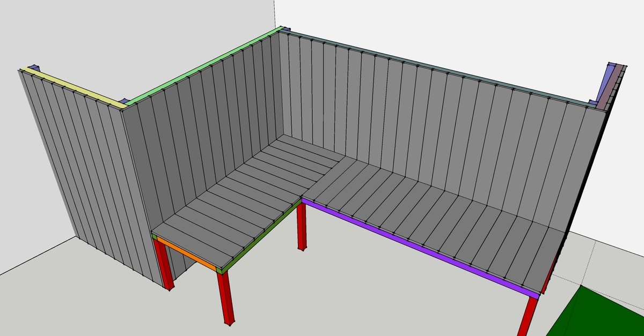This screenshot has height=336, width=644.
Task: Select the blue bracket at the back wall corner
Action: point(286,28)
